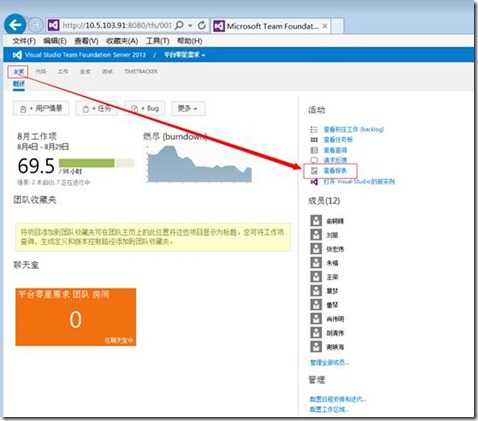
Task: Open the 帮助(H) menu
Action: coord(190,41)
